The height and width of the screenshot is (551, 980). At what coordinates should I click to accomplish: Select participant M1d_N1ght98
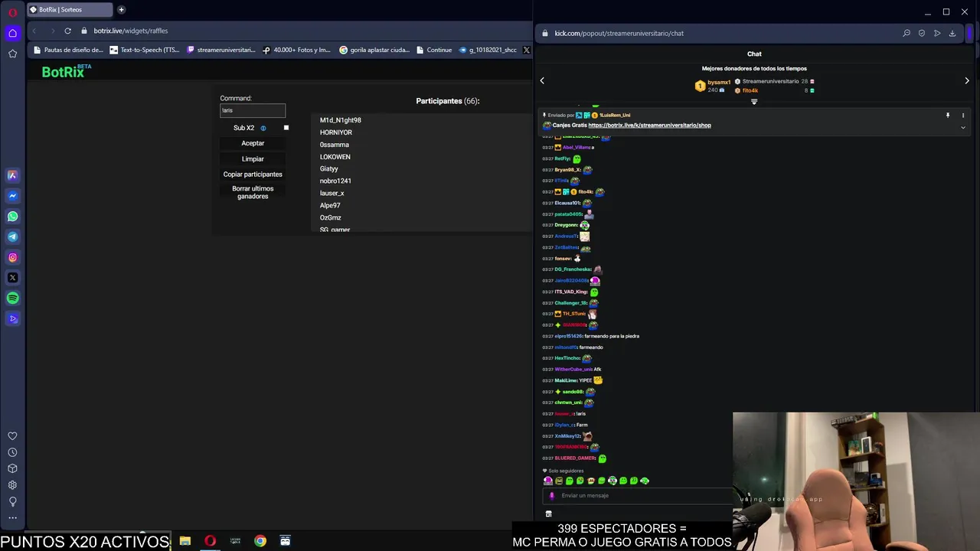340,120
